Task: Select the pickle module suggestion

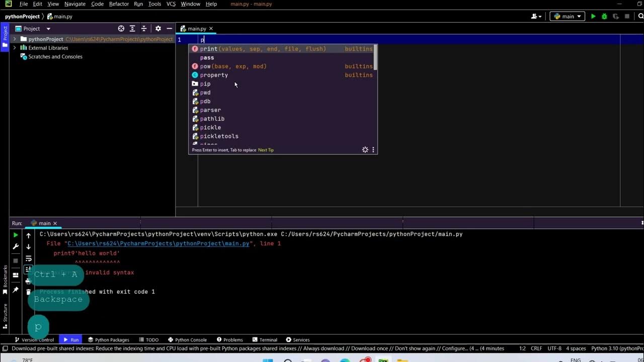Action: (x=283, y=128)
